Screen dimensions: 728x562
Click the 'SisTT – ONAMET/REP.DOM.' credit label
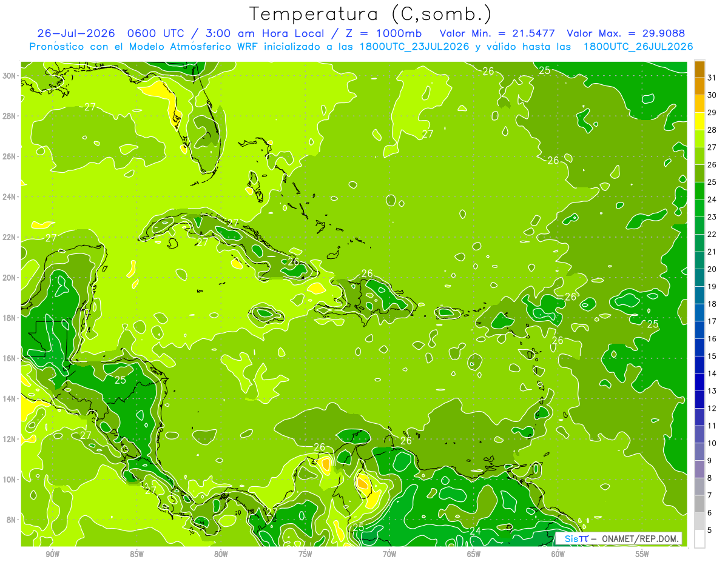point(619,538)
